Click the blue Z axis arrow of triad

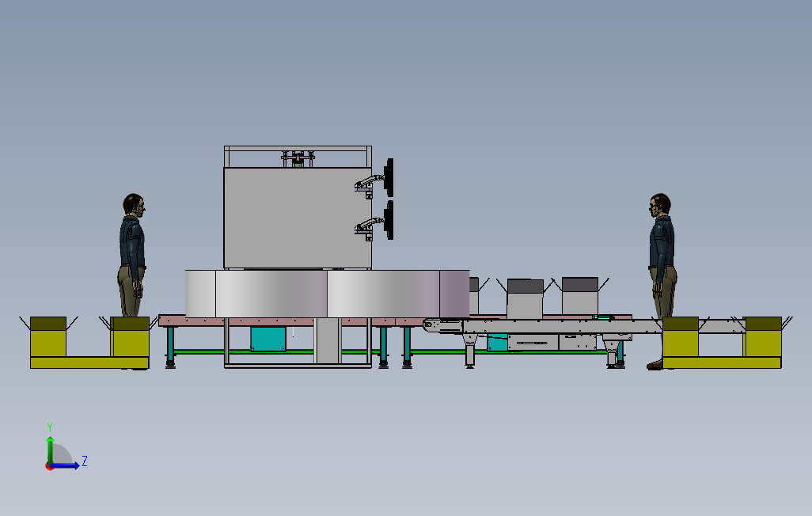click(x=66, y=465)
